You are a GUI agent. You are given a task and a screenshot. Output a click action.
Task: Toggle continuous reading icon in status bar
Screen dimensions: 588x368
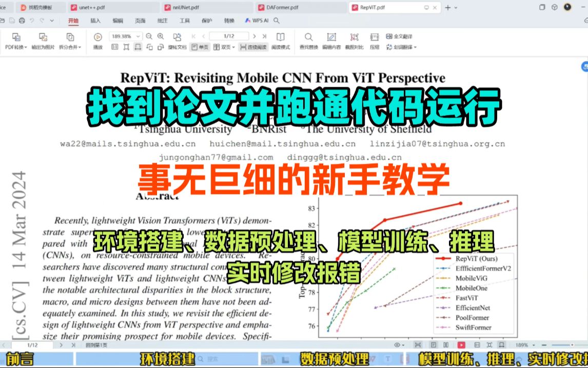click(418, 345)
